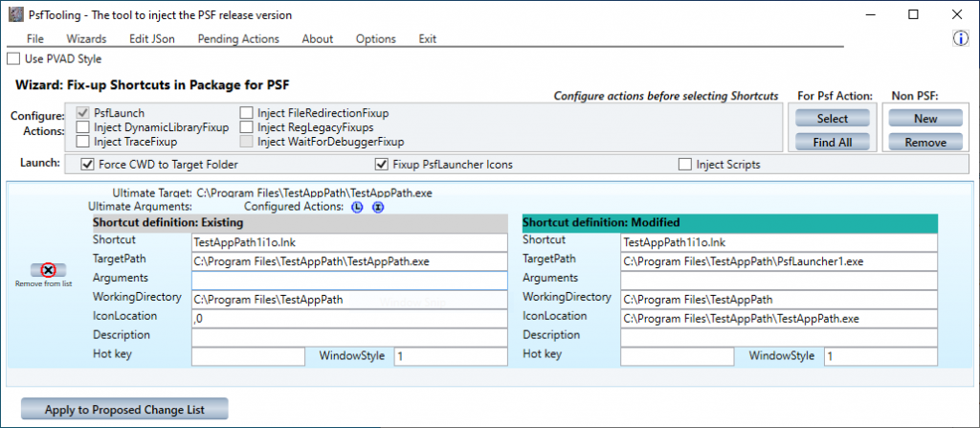Screen dimensions: 980x428
Task: Check Inject DynamicLibraryFixup
Action: [82, 127]
